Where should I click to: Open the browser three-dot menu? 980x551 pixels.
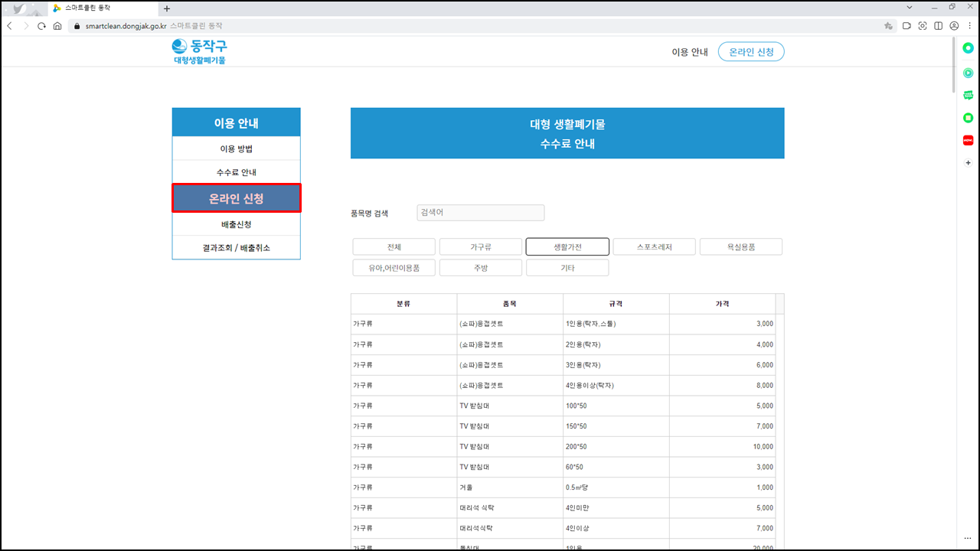[969, 25]
